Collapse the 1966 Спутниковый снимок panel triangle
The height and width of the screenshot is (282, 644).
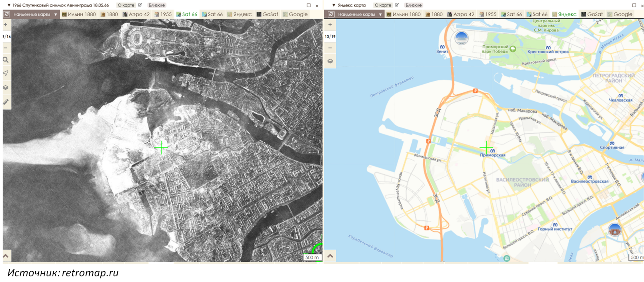pos(9,5)
